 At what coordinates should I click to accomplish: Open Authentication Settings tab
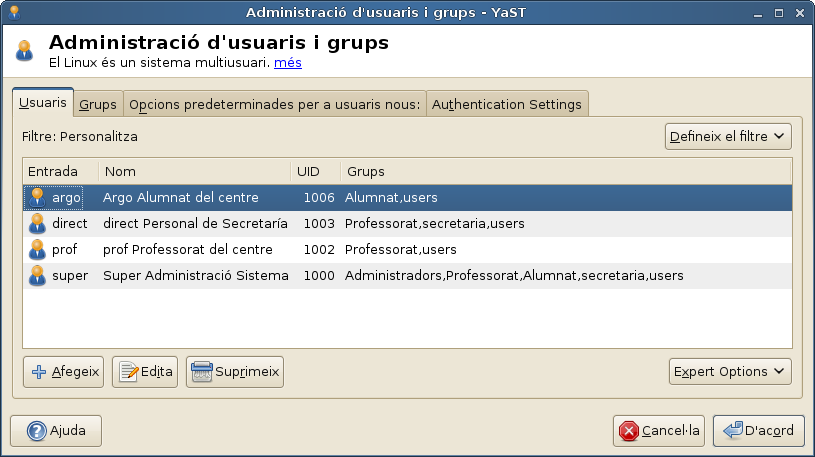pyautogui.click(x=506, y=104)
